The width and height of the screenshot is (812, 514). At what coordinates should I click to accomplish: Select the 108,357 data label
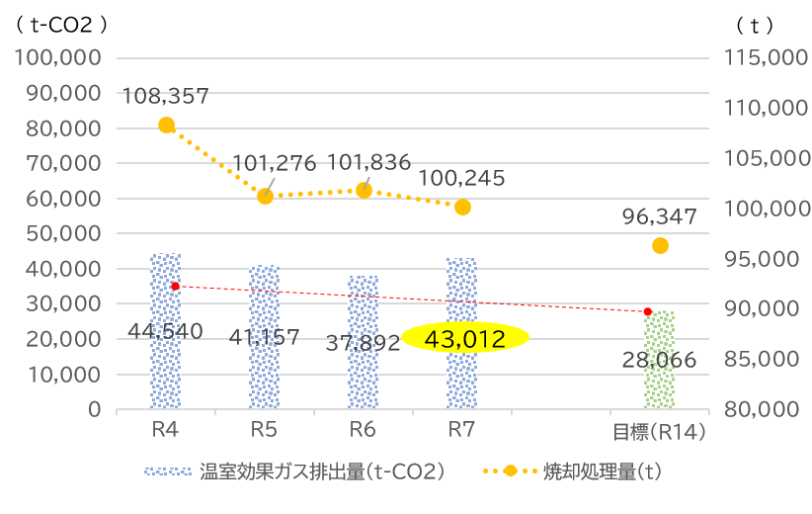coord(166,96)
